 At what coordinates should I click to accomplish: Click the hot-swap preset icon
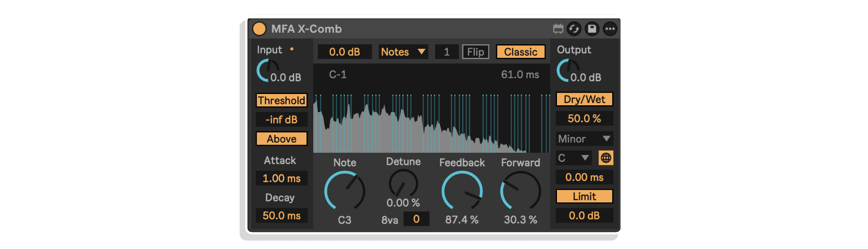click(x=574, y=29)
